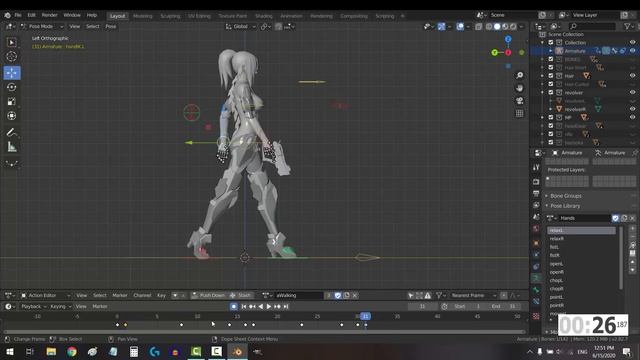Open the Action Editor mode dropdown
Viewport: 640px width, 360px height.
pyautogui.click(x=45, y=296)
